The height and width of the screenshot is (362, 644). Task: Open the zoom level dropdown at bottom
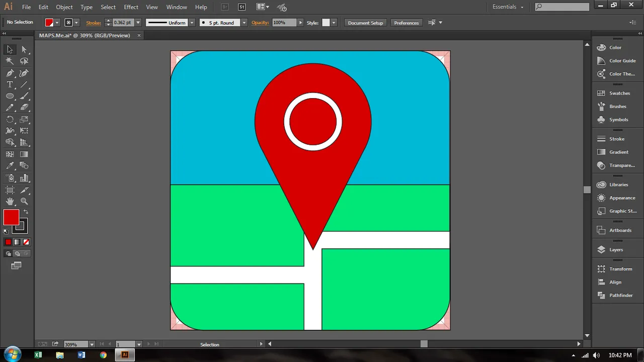(92, 344)
